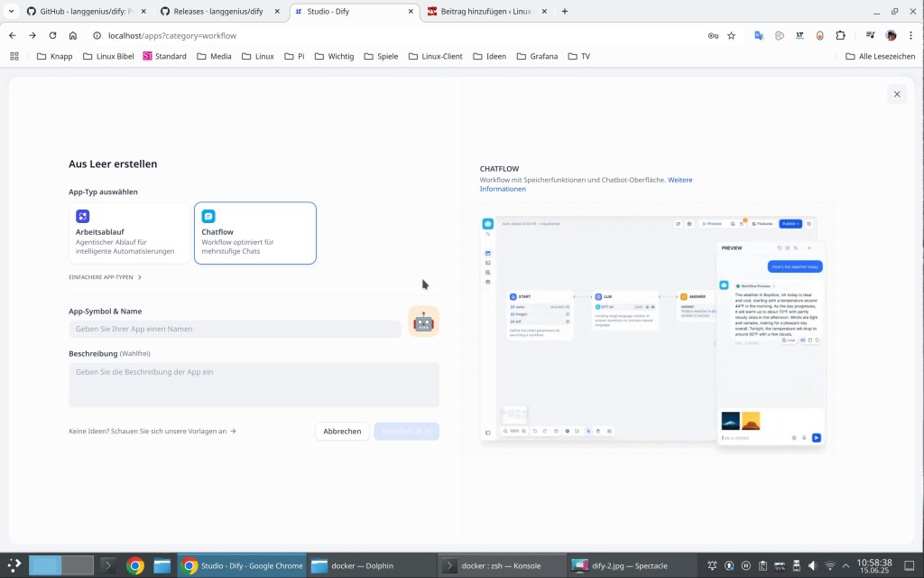Select the Arbeitsablauf app type card
This screenshot has height=578, width=924.
click(x=129, y=233)
